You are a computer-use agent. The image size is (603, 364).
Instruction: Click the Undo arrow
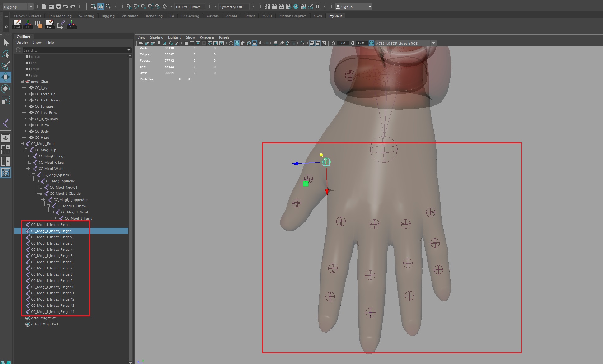(x=65, y=7)
